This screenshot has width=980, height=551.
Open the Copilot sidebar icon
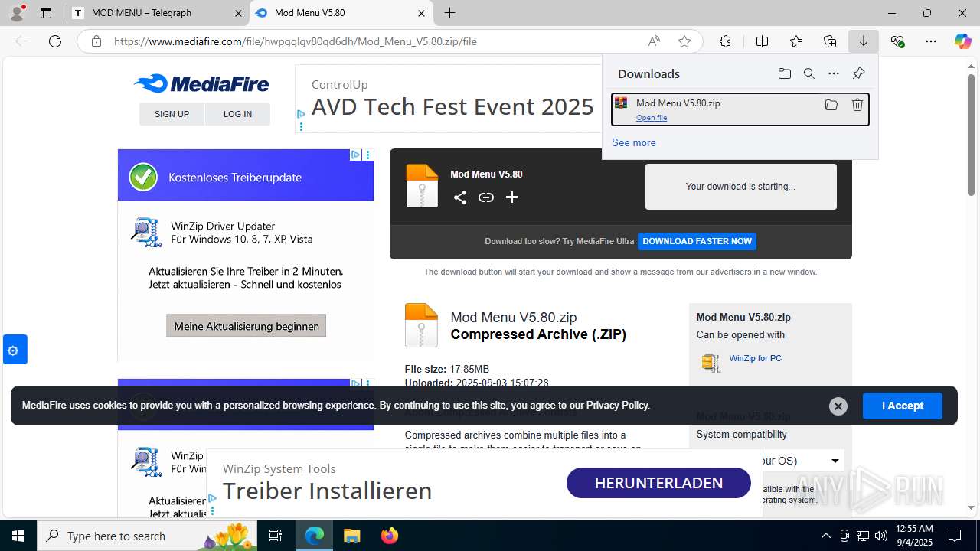click(x=963, y=41)
